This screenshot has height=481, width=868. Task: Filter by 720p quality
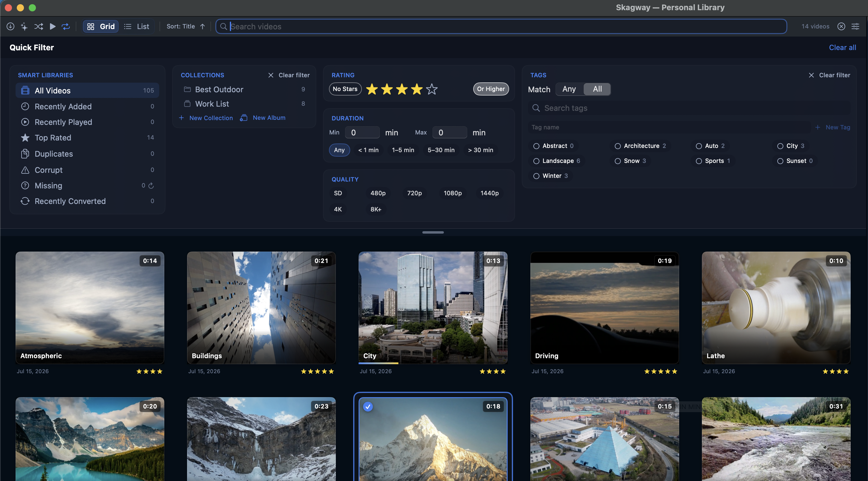tap(415, 193)
